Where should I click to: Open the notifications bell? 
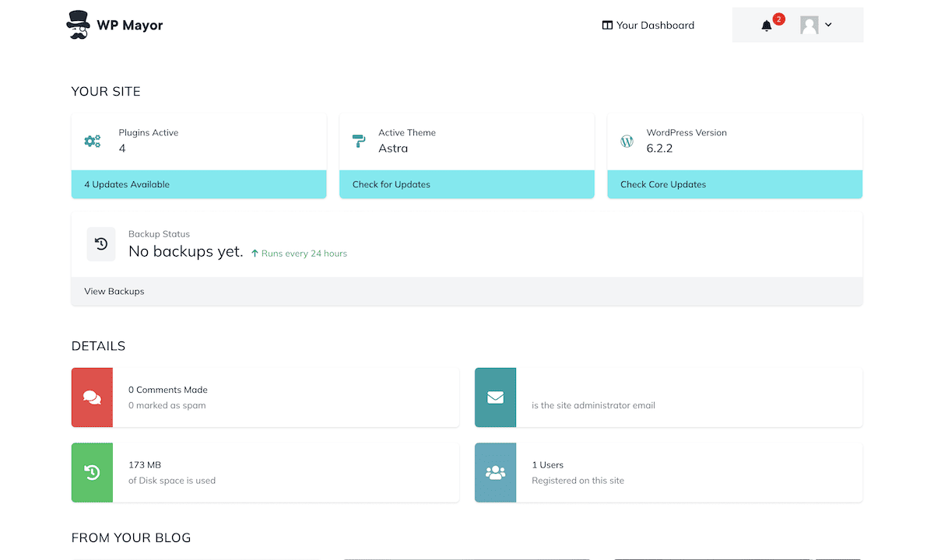(767, 26)
